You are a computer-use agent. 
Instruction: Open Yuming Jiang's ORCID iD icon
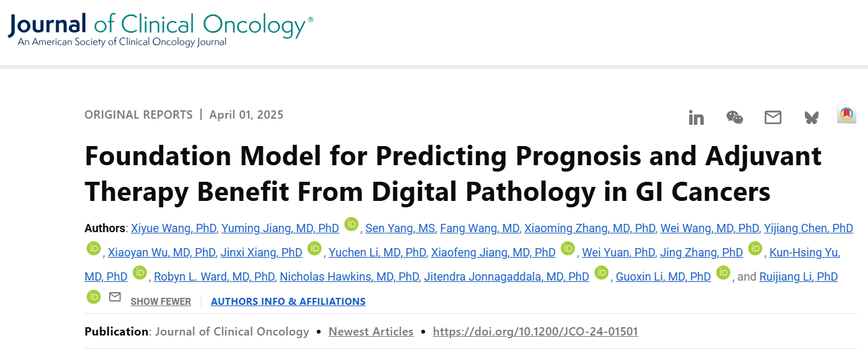click(x=351, y=224)
